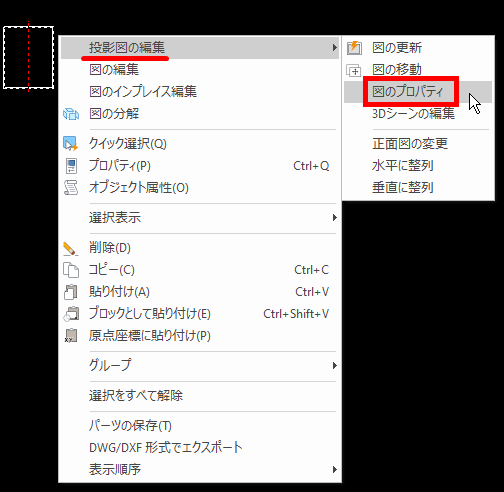Click the オブジェクト属性 scroll icon

click(71, 188)
